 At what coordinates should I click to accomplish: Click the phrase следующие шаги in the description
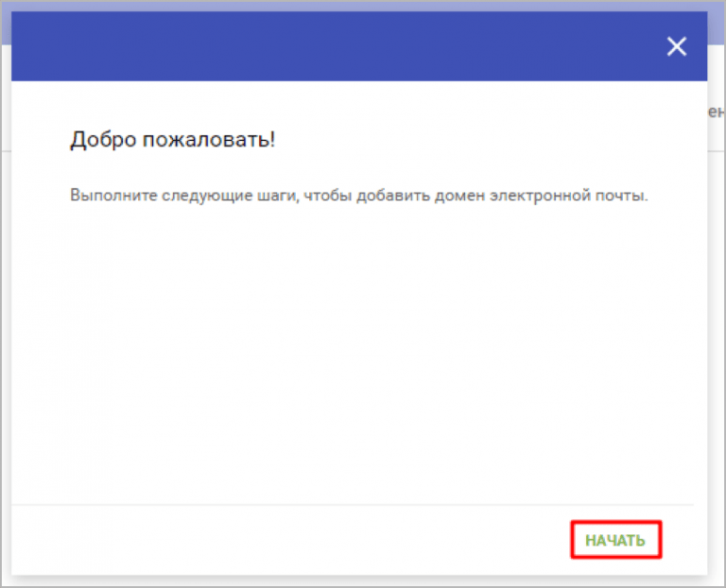(230, 196)
